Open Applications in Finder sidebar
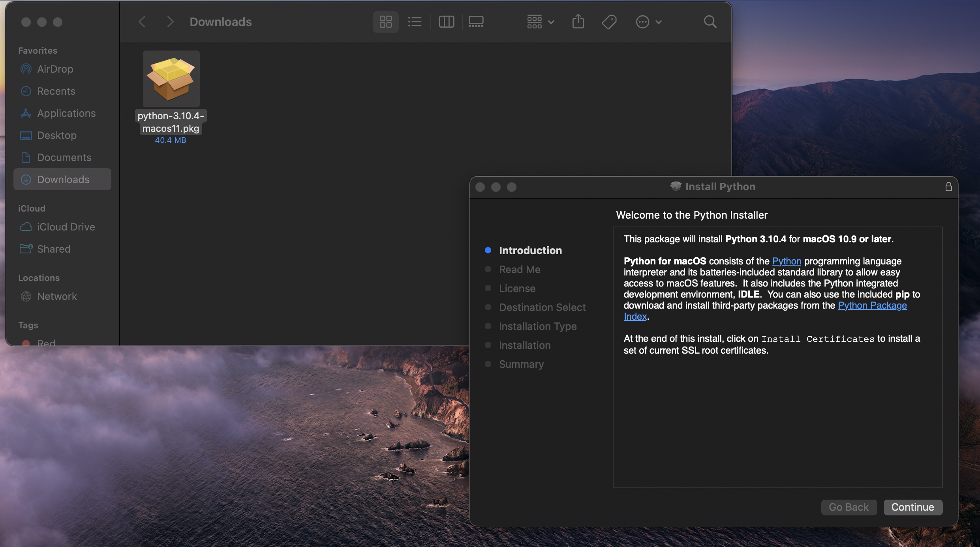The width and height of the screenshot is (980, 547). tap(66, 113)
